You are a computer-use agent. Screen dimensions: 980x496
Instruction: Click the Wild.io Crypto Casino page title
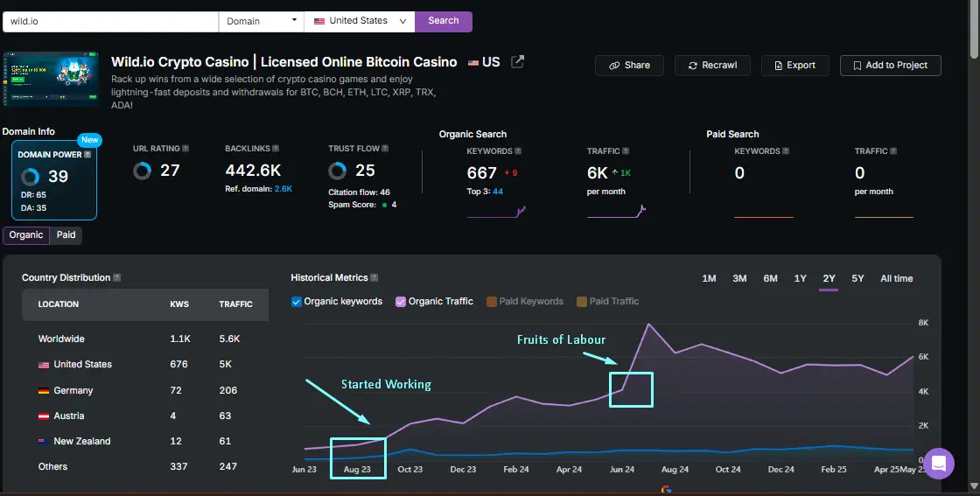(283, 62)
